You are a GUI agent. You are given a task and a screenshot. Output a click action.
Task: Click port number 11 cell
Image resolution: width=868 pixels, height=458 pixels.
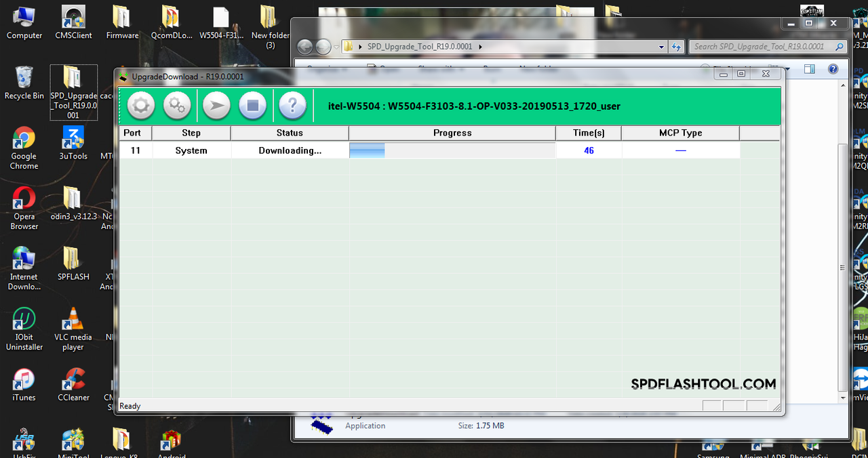(x=136, y=150)
